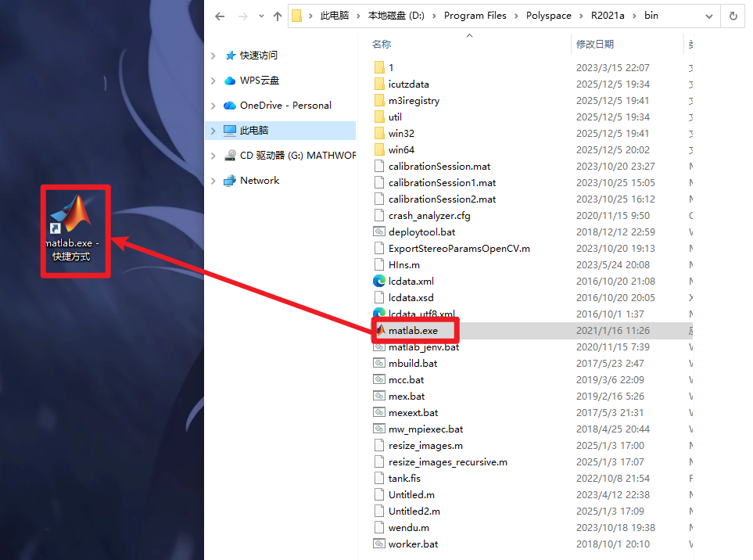Click the Program Files breadcrumb
Screen dimensions: 753x560
click(475, 16)
